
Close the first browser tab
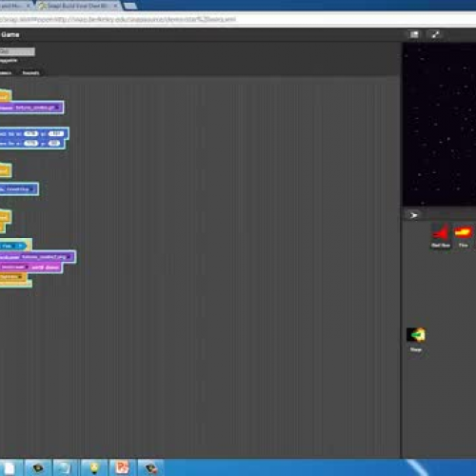28,6
